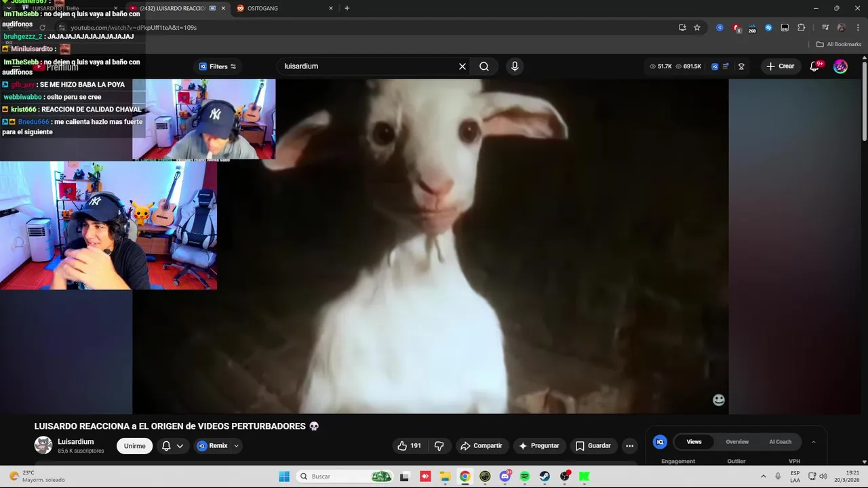
Task: Click the Unirme join button
Action: [x=134, y=446]
